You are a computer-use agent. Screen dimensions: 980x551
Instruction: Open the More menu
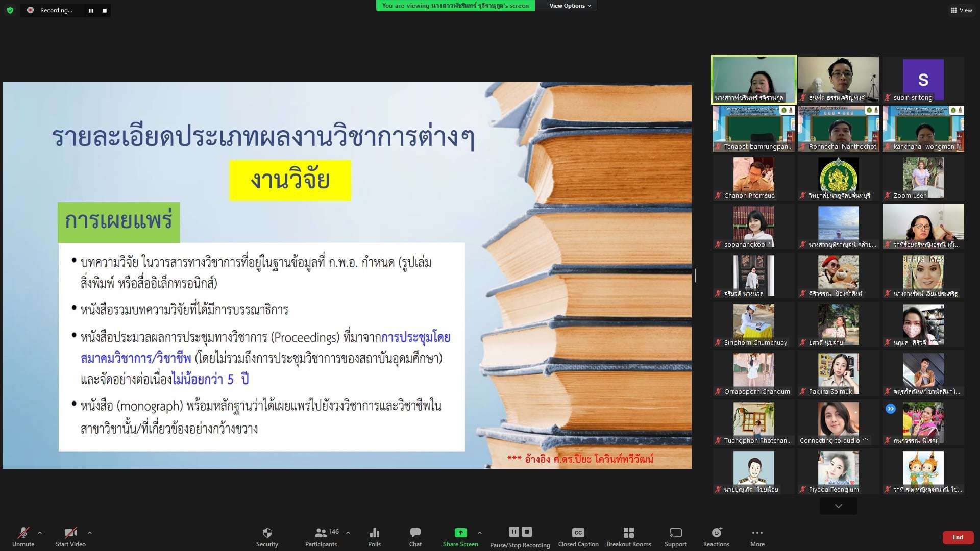(x=757, y=537)
